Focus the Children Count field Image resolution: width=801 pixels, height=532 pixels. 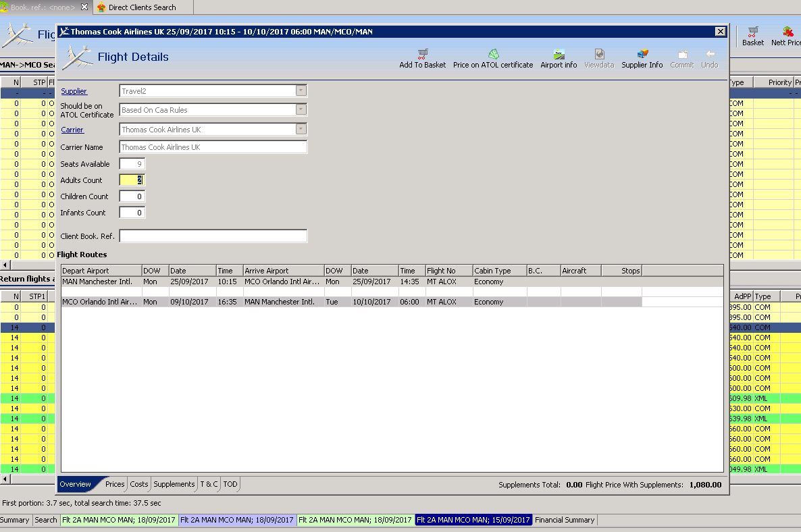[x=132, y=196]
